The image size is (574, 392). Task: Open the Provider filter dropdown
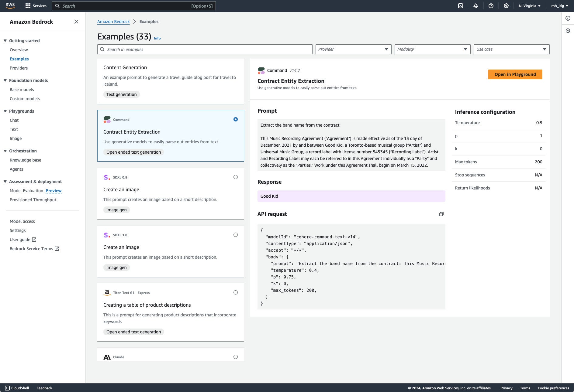tap(353, 49)
